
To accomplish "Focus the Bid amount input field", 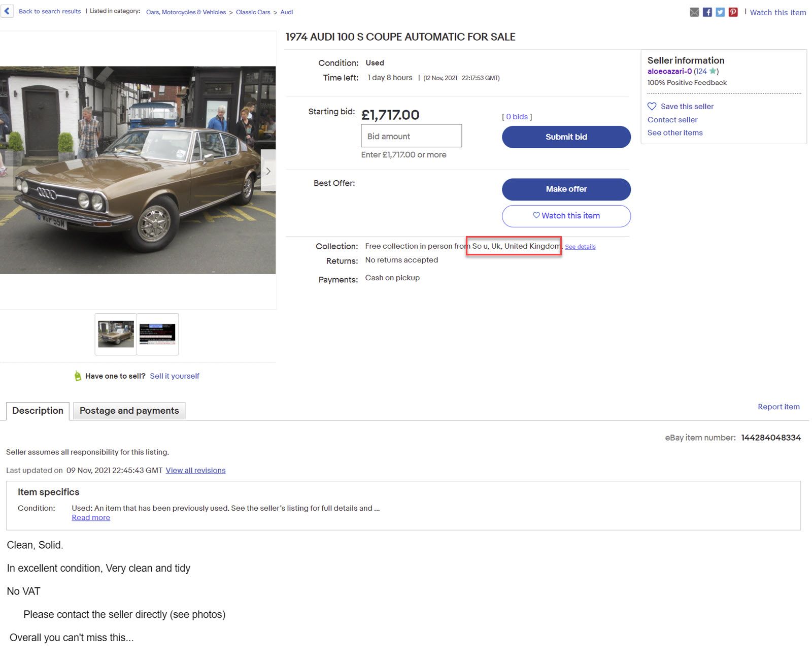I will pos(412,136).
